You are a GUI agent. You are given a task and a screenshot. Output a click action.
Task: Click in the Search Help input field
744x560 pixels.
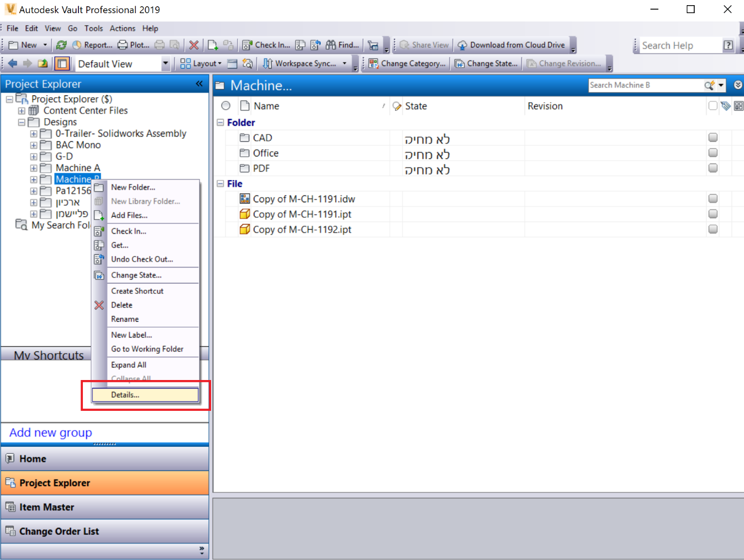point(679,45)
